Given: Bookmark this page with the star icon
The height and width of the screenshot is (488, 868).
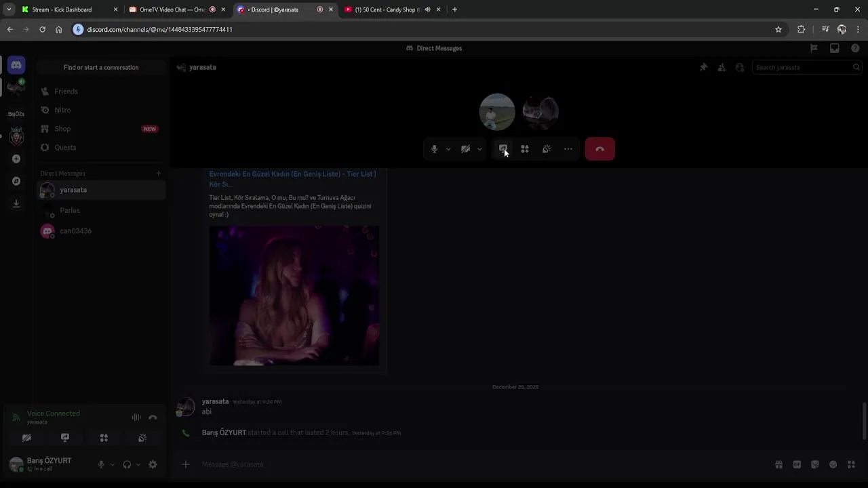Looking at the screenshot, I should pos(778,29).
